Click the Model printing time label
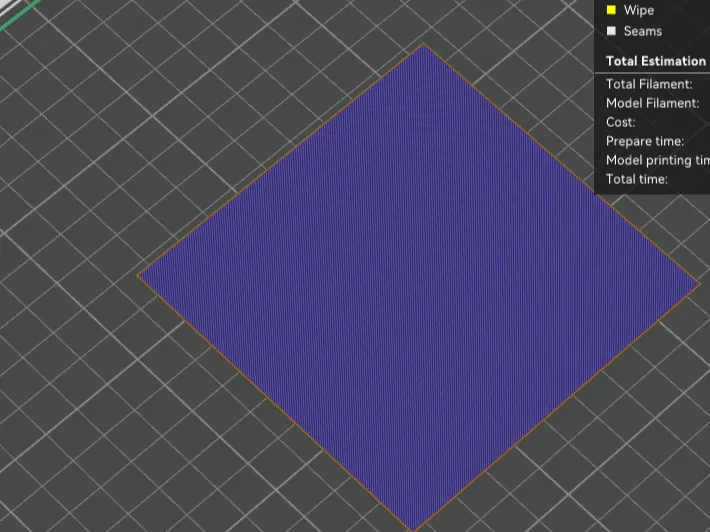 [657, 160]
